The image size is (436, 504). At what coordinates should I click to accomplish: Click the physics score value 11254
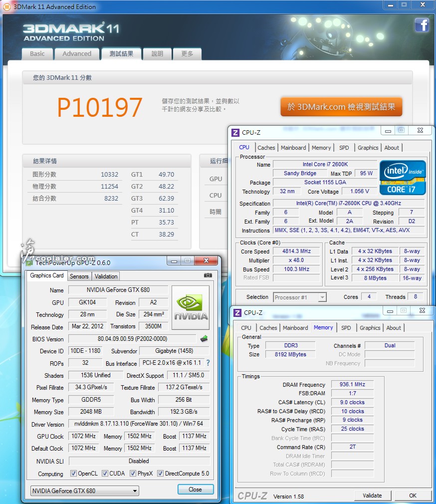click(x=110, y=187)
